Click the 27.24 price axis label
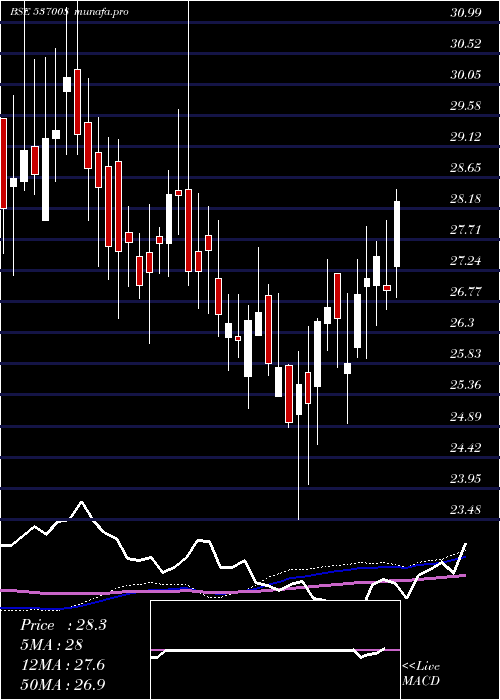This screenshot has width=500, height=700. [x=466, y=261]
